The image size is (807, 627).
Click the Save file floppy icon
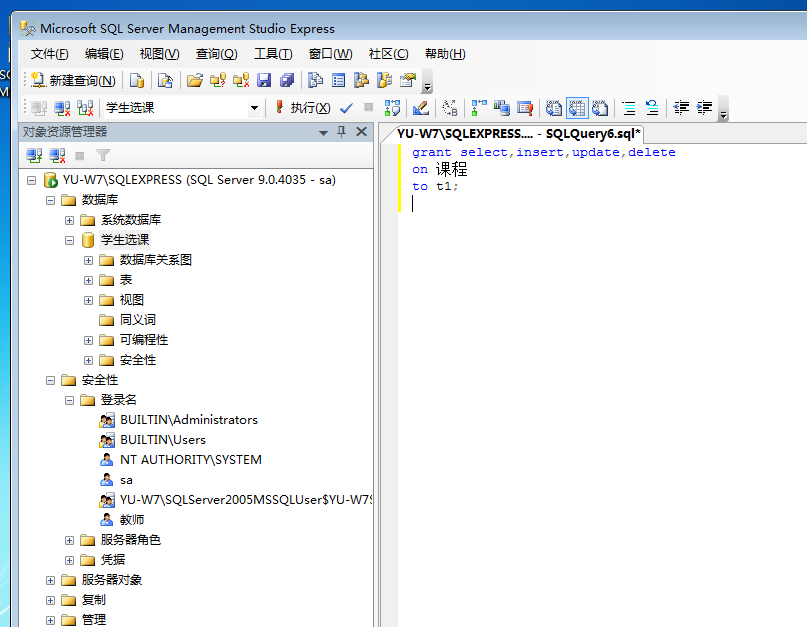[x=264, y=80]
